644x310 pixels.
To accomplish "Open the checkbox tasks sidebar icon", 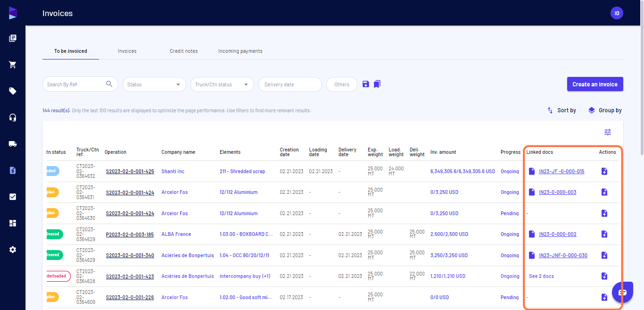I will coord(13,197).
